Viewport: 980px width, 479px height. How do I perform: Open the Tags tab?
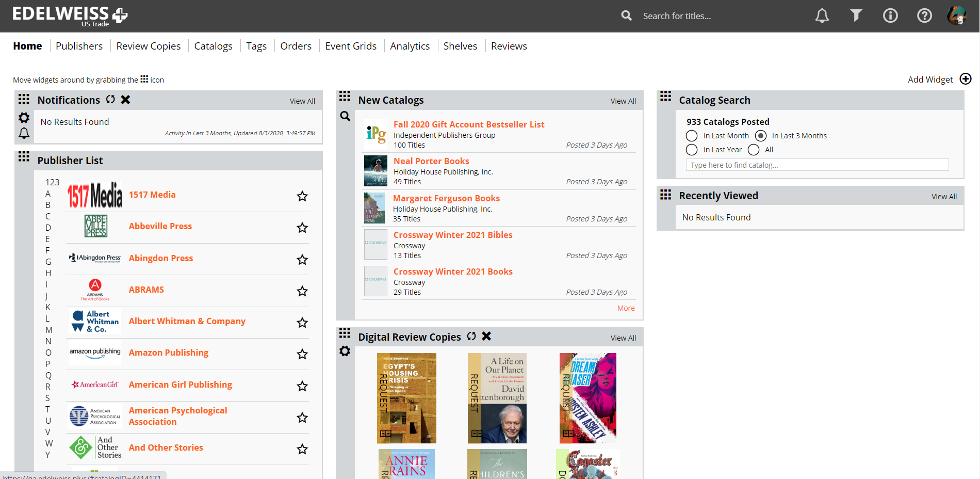click(x=256, y=46)
